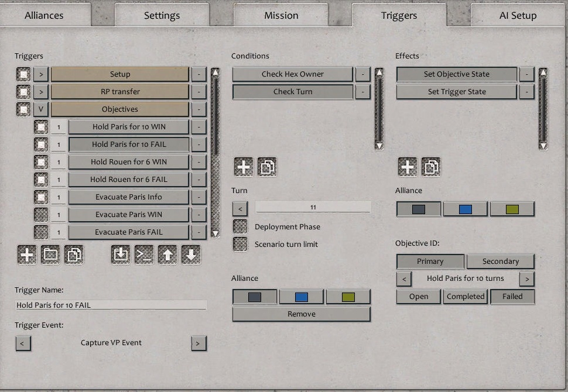The image size is (568, 392).
Task: Mark the objective as Failed
Action: 512,297
